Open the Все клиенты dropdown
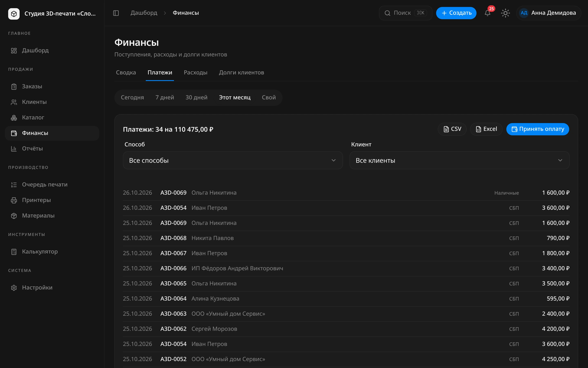588x368 pixels. click(459, 160)
